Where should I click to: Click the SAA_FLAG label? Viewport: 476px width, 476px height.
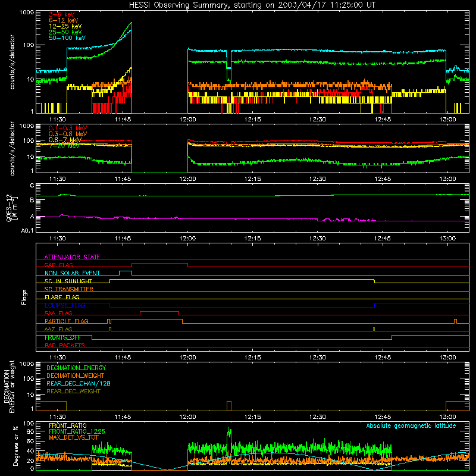pyautogui.click(x=58, y=313)
